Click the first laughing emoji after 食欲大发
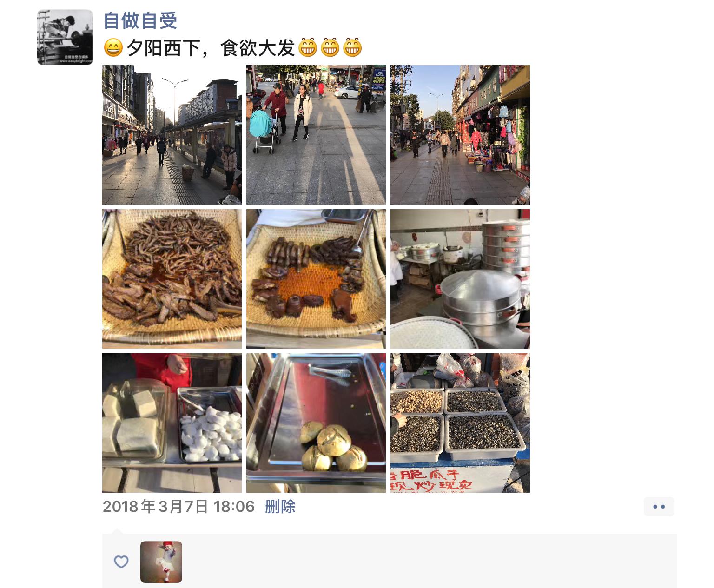This screenshot has width=714, height=588. pos(308,47)
